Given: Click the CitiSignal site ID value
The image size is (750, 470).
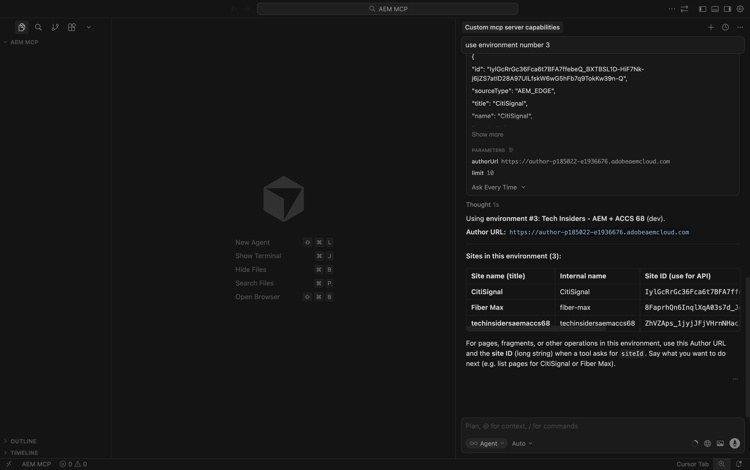Looking at the screenshot, I should click(692, 292).
